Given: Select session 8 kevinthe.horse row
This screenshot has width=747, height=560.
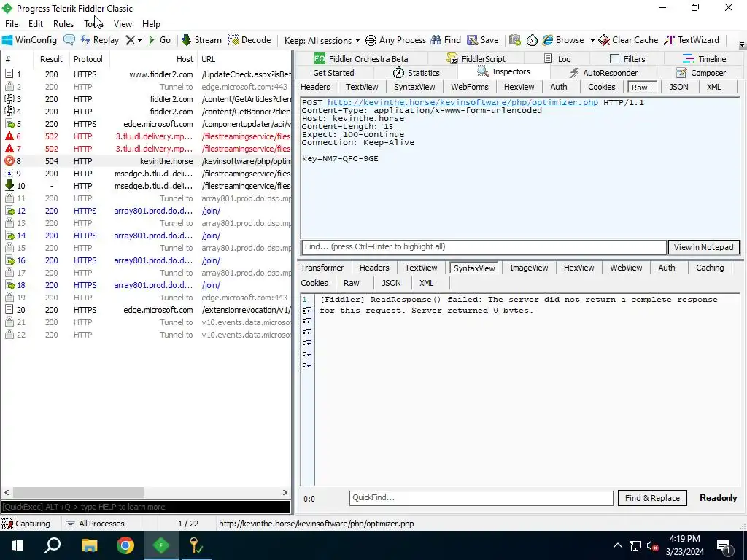Looking at the screenshot, I should pos(146,161).
